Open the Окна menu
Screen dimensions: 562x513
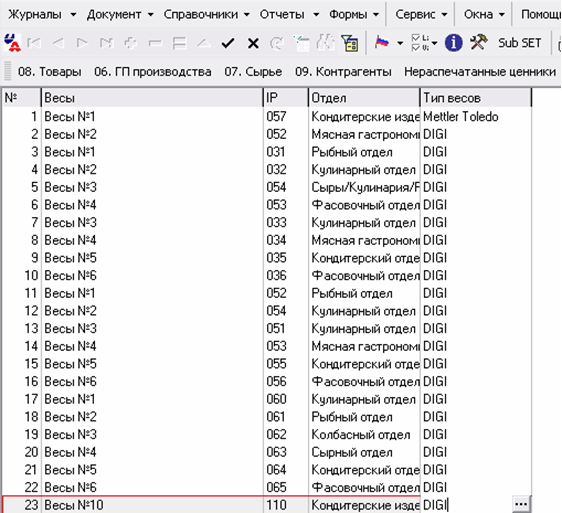pyautogui.click(x=478, y=14)
